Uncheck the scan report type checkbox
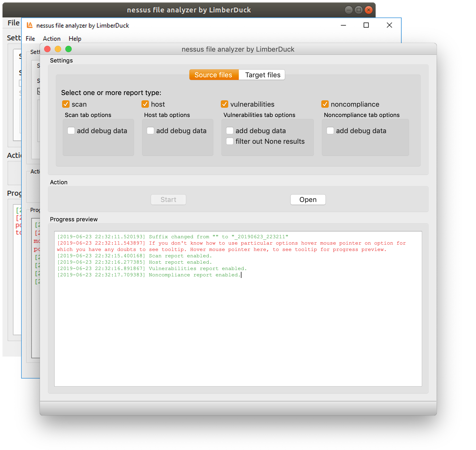This screenshot has width=476, height=450. tap(66, 104)
